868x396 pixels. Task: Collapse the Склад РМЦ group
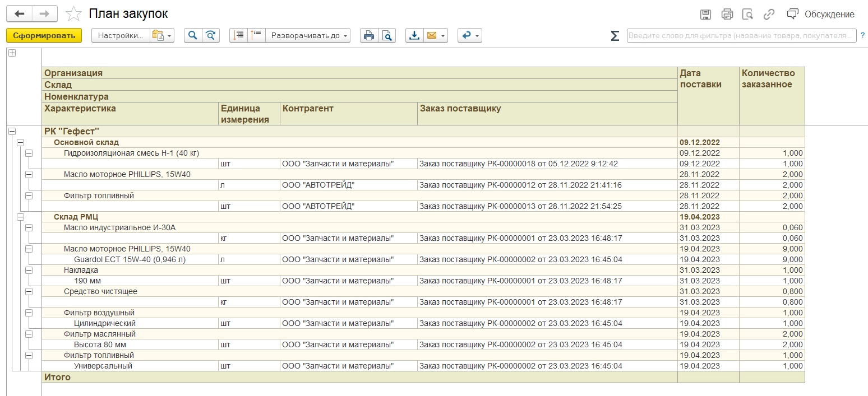tap(21, 217)
